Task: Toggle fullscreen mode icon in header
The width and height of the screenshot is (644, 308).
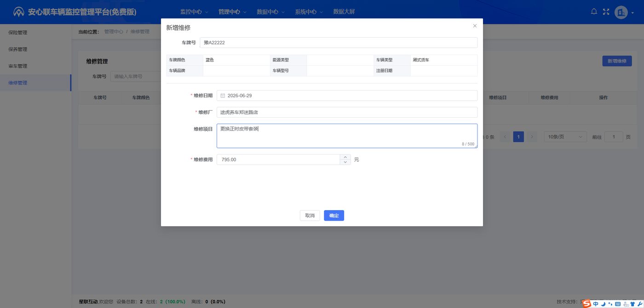Action: tap(606, 11)
